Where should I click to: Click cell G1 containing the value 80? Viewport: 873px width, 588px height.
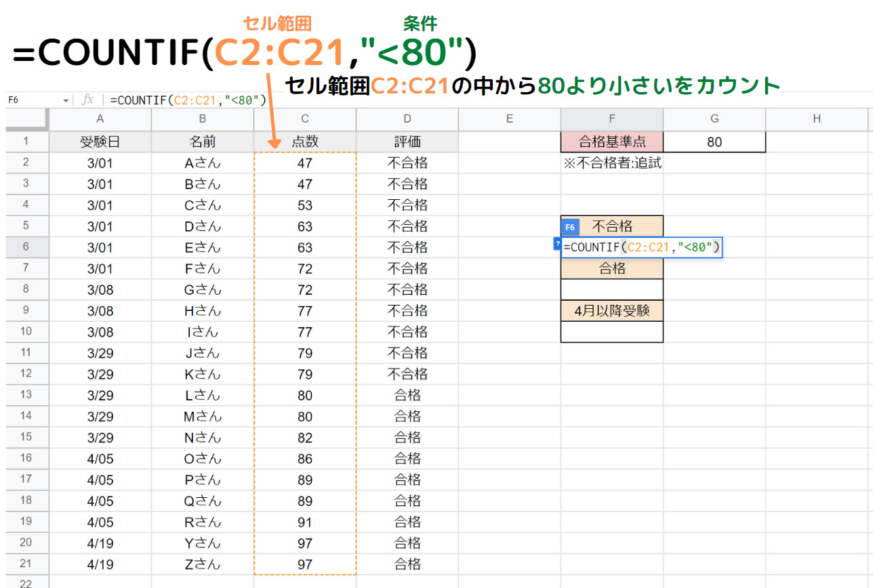pyautogui.click(x=714, y=141)
